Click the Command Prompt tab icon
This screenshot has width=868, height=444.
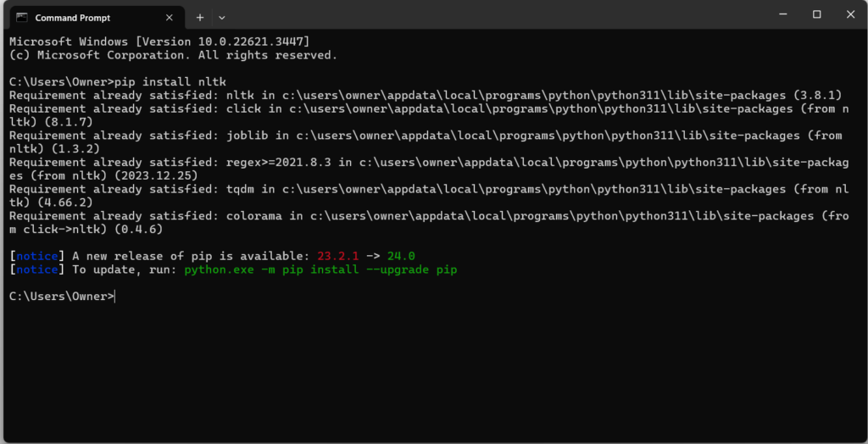[22, 17]
